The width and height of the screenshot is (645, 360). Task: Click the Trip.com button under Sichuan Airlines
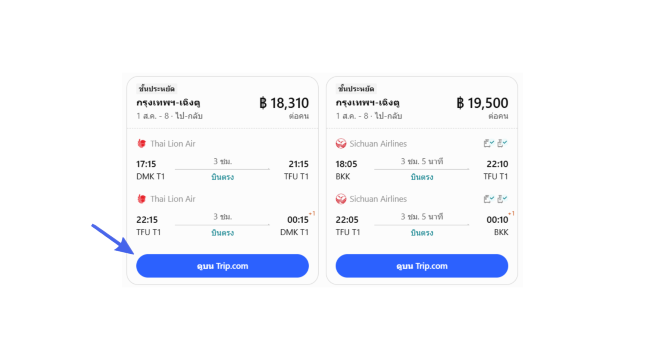tap(422, 266)
